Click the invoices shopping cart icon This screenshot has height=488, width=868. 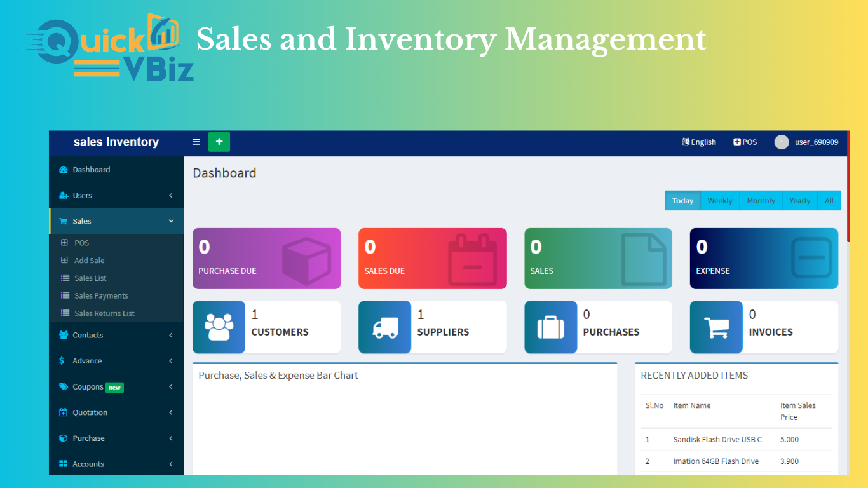[716, 327]
